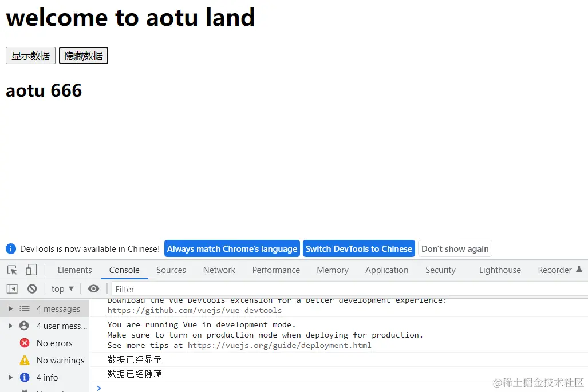Click 'You are running Vue in development mode' message

click(202, 324)
